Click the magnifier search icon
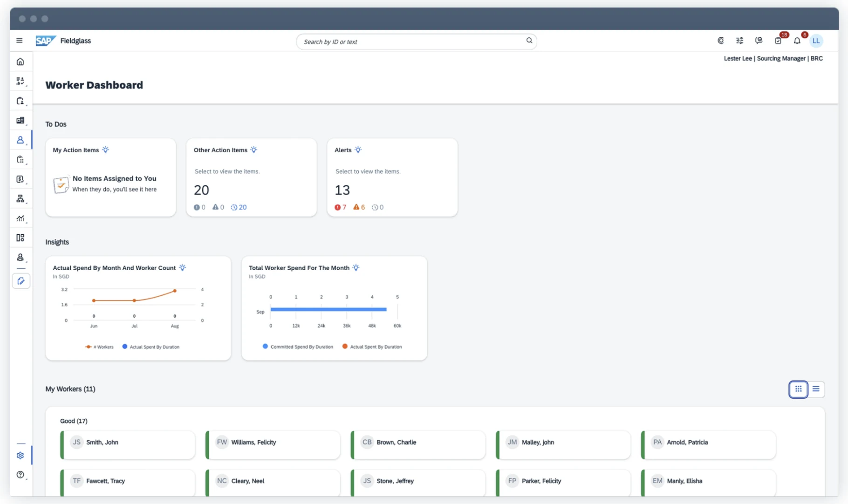The width and height of the screenshot is (848, 504). coord(529,41)
